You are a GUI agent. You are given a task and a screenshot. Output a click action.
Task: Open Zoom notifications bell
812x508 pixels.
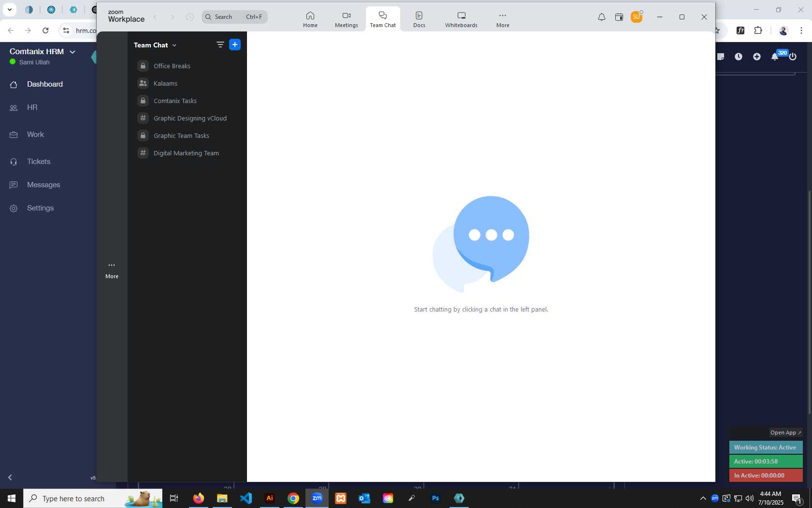(601, 17)
